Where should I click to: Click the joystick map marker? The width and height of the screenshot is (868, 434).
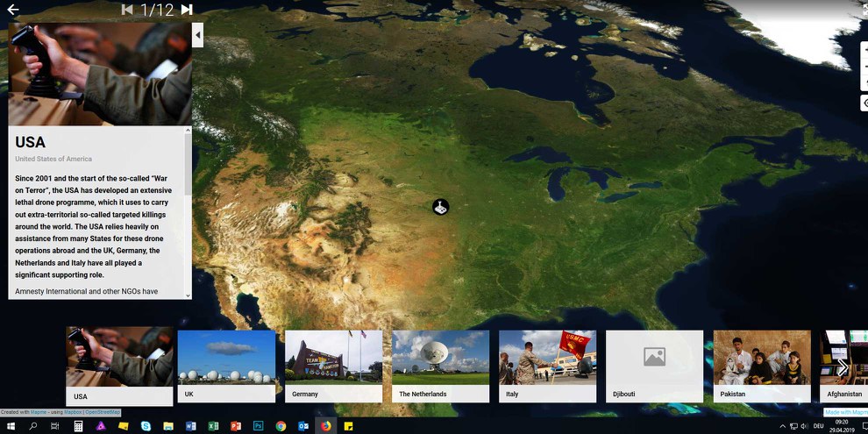pos(441,208)
